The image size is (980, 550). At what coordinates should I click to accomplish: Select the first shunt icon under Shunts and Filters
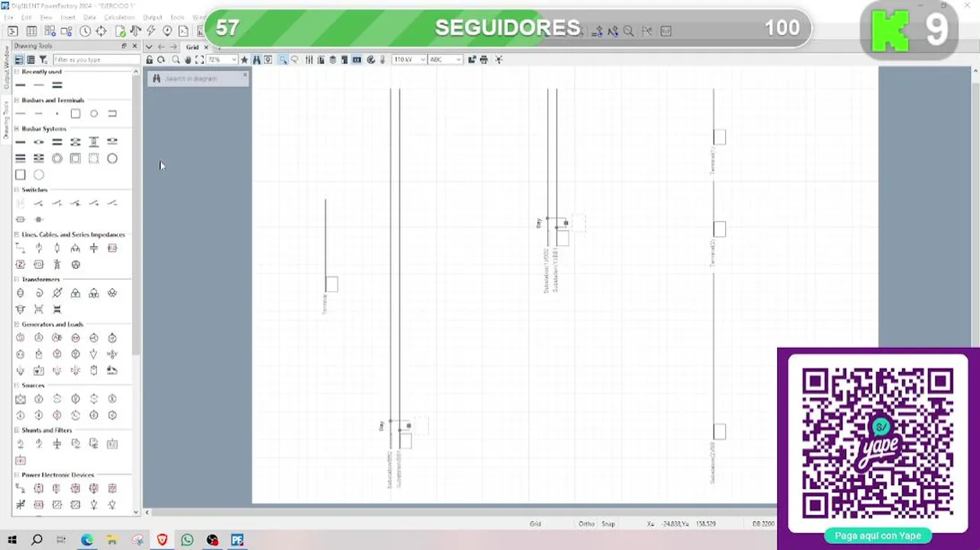[21, 444]
